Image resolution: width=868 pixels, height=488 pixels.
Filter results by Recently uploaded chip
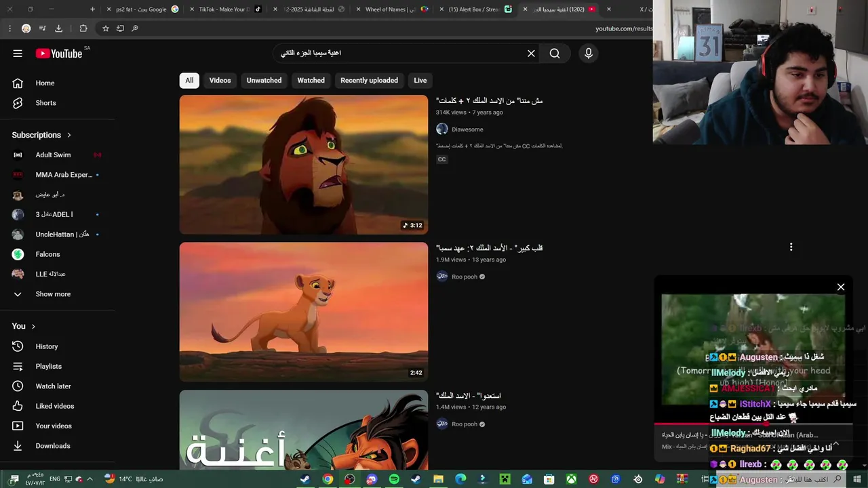pyautogui.click(x=369, y=80)
